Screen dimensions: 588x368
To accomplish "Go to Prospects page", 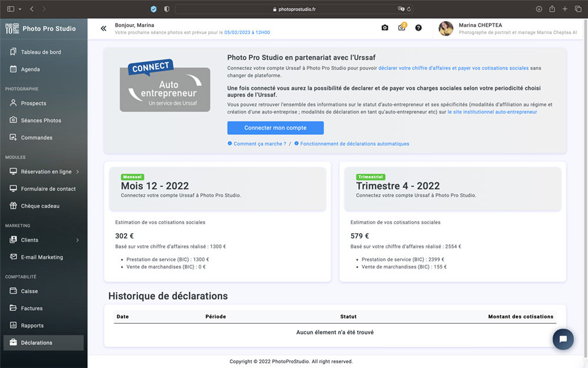I will (34, 103).
